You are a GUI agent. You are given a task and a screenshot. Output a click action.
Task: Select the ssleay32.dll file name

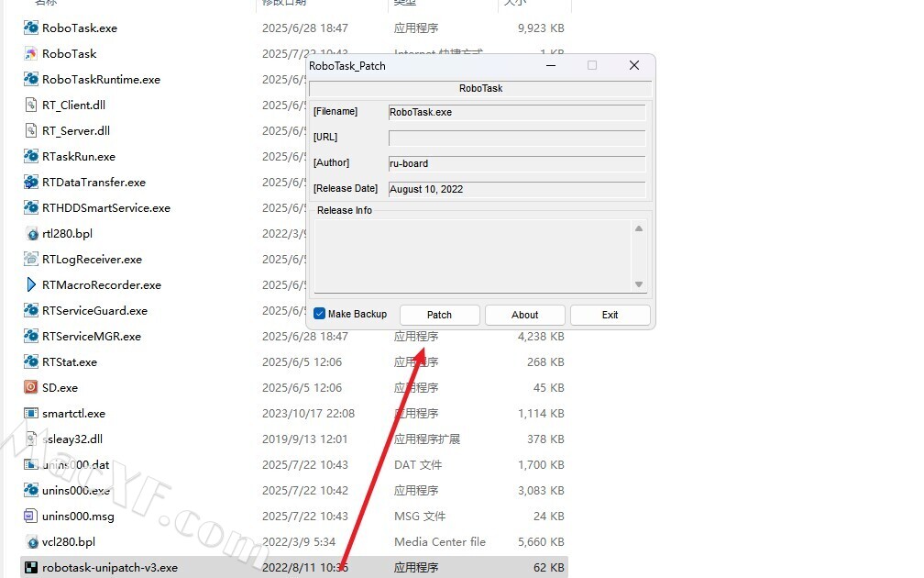72,439
